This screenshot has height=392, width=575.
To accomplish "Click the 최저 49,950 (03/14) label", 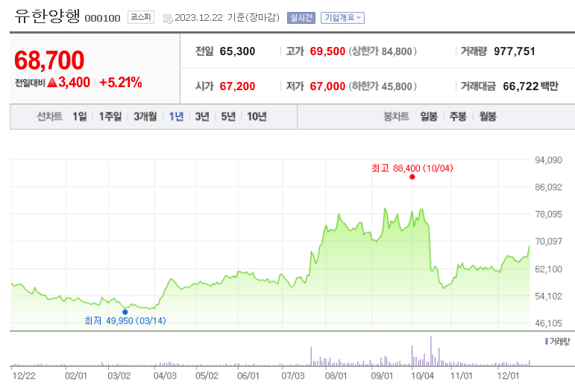I will point(125,321).
